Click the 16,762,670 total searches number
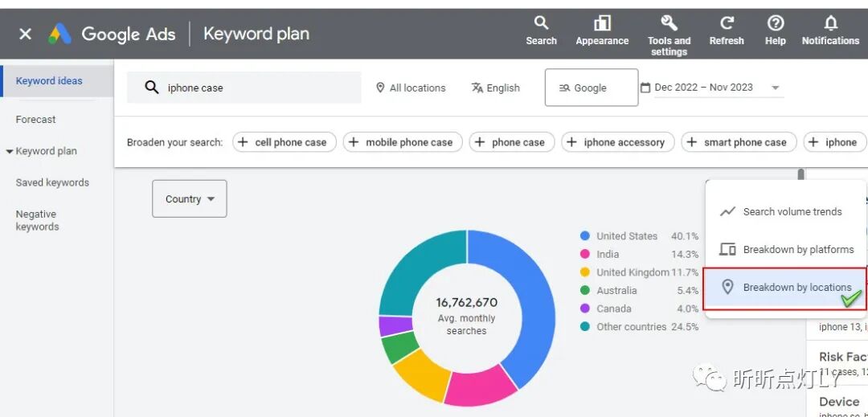This screenshot has height=417, width=868. [467, 303]
